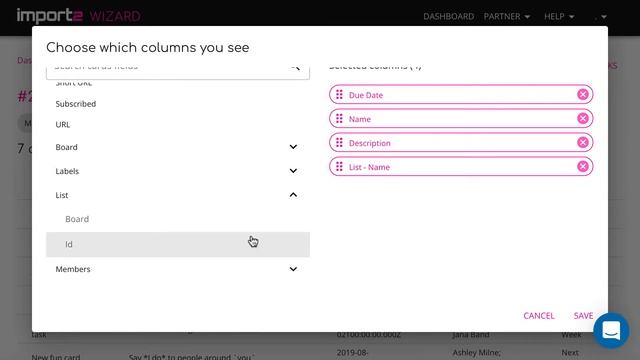The width and height of the screenshot is (640, 360).
Task: Click the List - Name drag handle
Action: click(339, 167)
